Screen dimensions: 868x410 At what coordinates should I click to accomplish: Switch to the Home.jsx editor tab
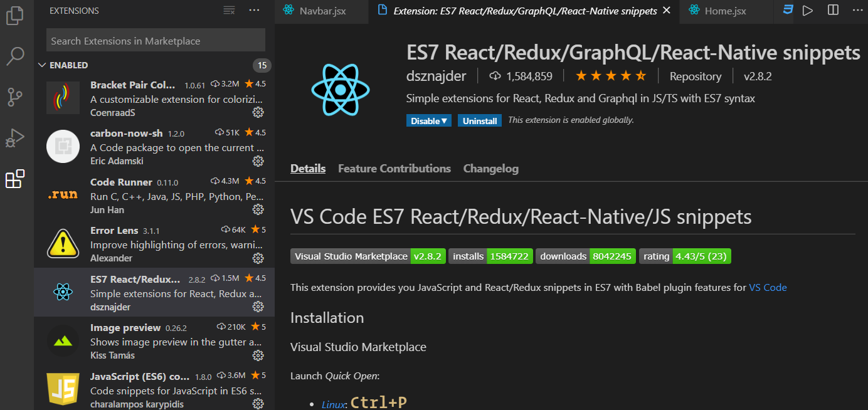(724, 10)
